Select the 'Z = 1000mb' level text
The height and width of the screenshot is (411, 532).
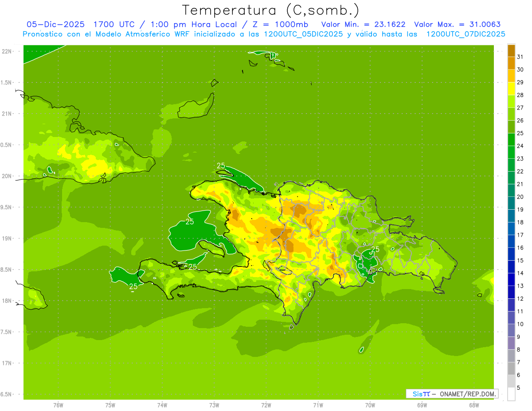(281, 24)
